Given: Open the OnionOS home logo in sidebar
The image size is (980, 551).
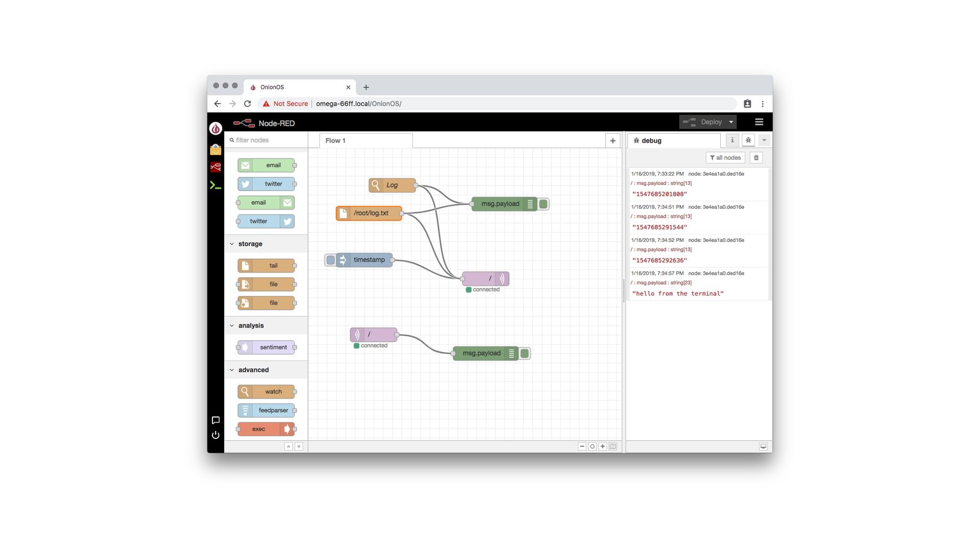Looking at the screenshot, I should coord(216,129).
